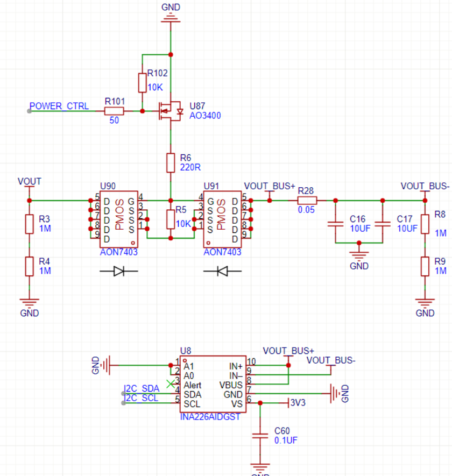Image resolution: width=452 pixels, height=476 pixels.
Task: Select resistor R6 220R symbol
Action: pos(171,163)
